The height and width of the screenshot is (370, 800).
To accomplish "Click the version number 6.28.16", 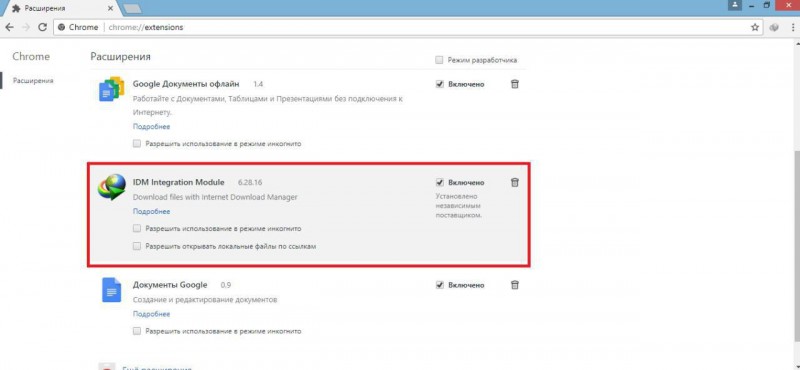I will coord(250,182).
